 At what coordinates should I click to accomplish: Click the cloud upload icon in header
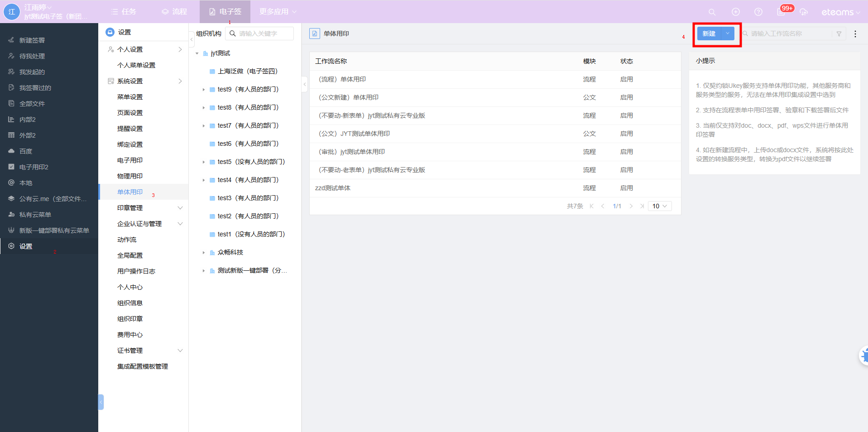point(804,12)
